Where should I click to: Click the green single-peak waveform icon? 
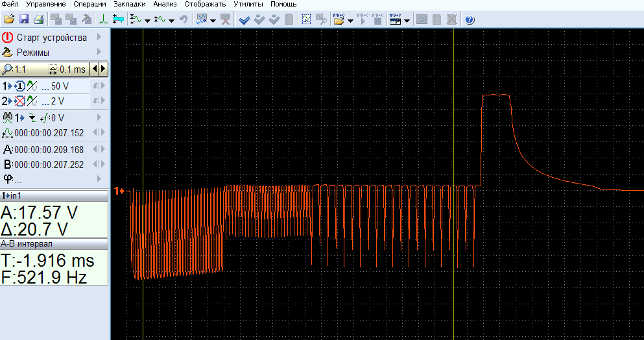coord(104,19)
